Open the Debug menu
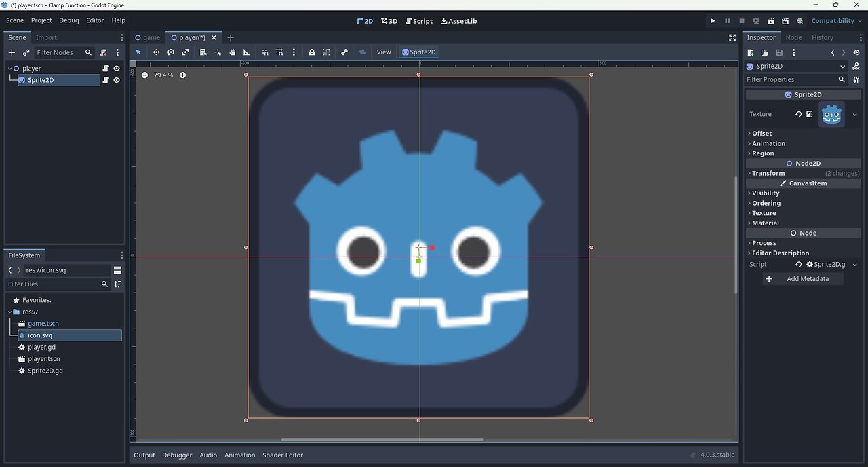This screenshot has width=868, height=467. pyautogui.click(x=69, y=20)
